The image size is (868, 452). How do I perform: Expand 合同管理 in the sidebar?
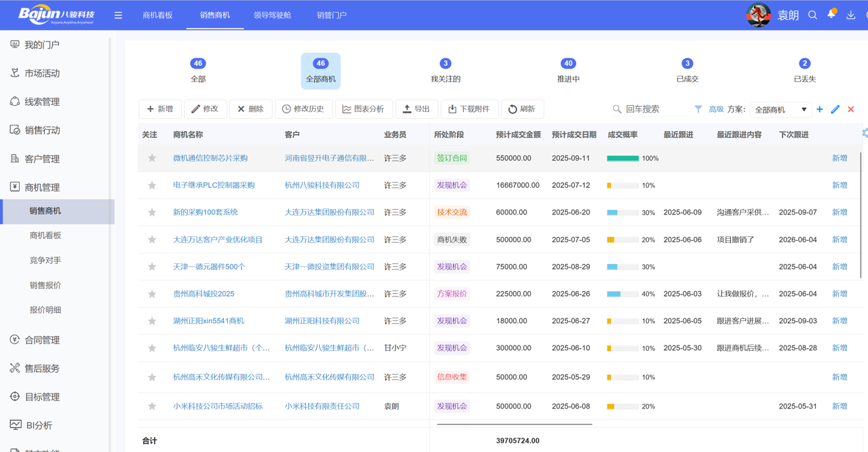click(42, 340)
